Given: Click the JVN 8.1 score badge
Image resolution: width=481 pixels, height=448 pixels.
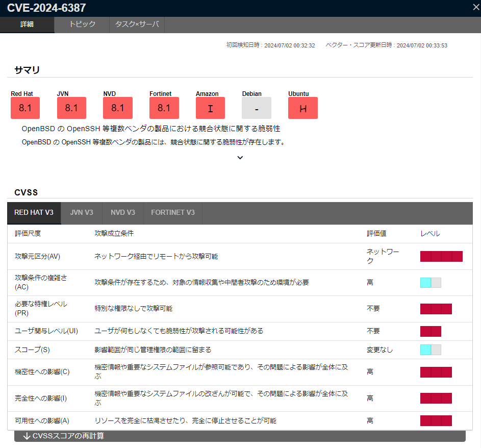Looking at the screenshot, I should [x=71, y=108].
